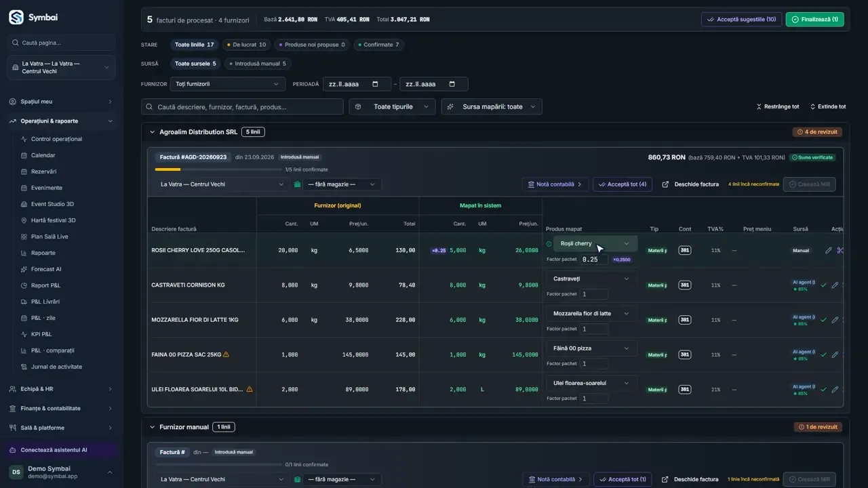Viewport: 868px width, 488px height.
Task: Open the Roșii cherry mapped product dropdown
Action: (595, 243)
